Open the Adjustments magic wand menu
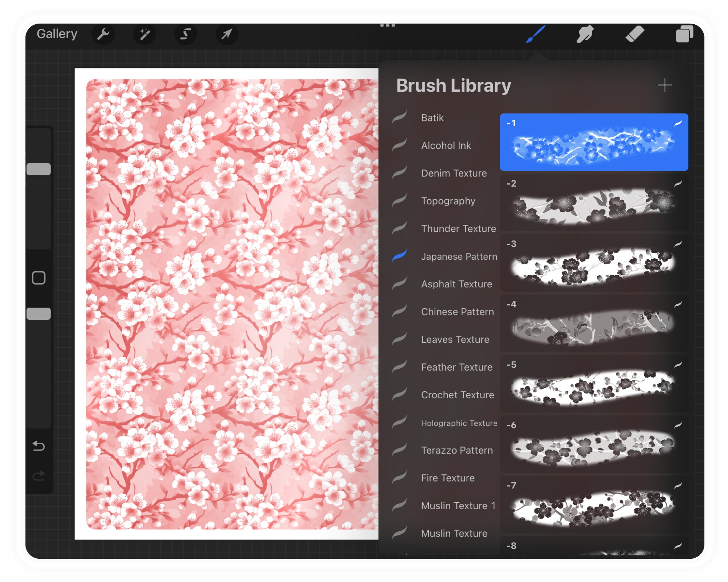The width and height of the screenshot is (728, 582). pyautogui.click(x=145, y=34)
